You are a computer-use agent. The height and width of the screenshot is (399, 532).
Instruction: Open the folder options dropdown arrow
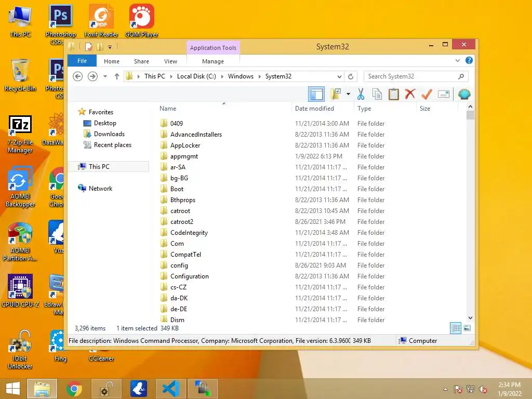(x=348, y=94)
